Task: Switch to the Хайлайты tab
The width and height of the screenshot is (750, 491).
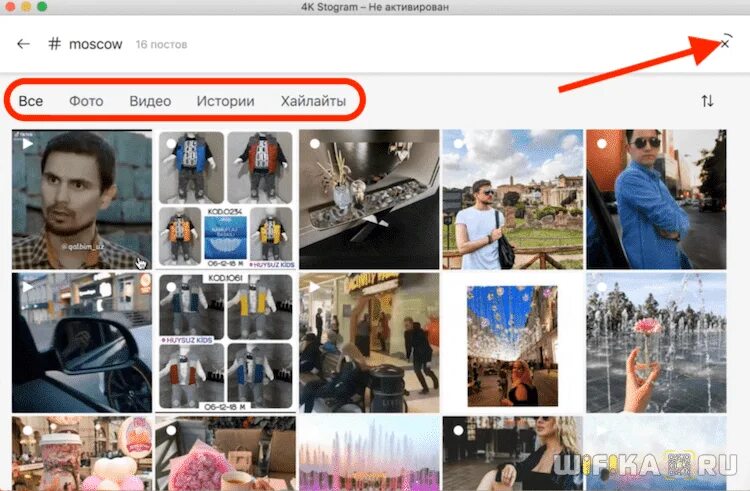Action: click(x=313, y=101)
